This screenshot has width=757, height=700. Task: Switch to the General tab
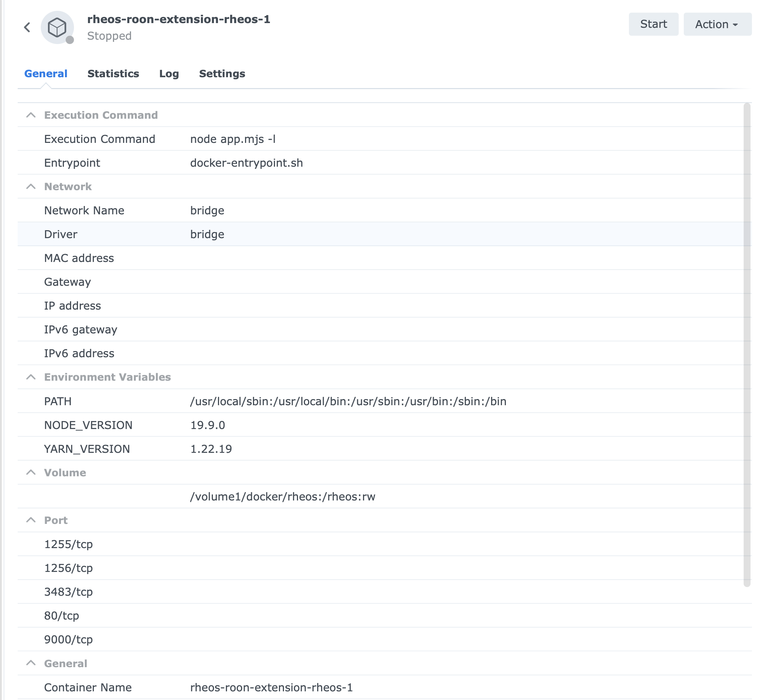(x=46, y=74)
